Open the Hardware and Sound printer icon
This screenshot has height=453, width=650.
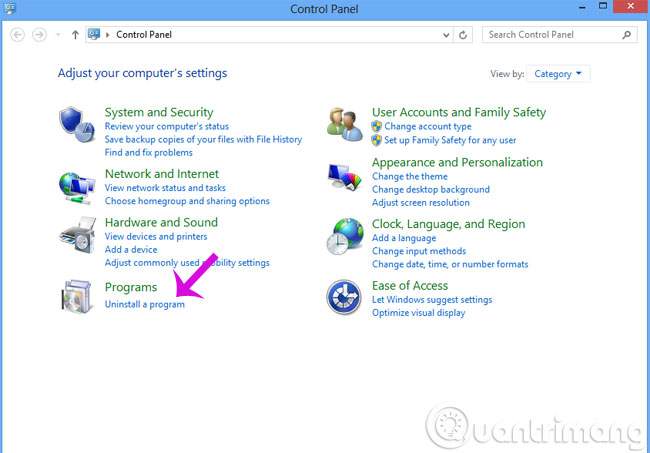click(x=78, y=235)
